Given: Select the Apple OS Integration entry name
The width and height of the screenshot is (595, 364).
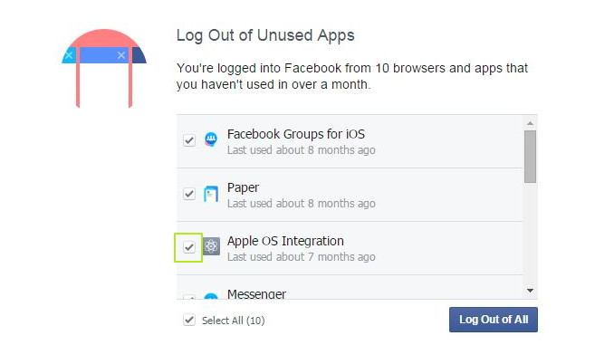Looking at the screenshot, I should 285,241.
